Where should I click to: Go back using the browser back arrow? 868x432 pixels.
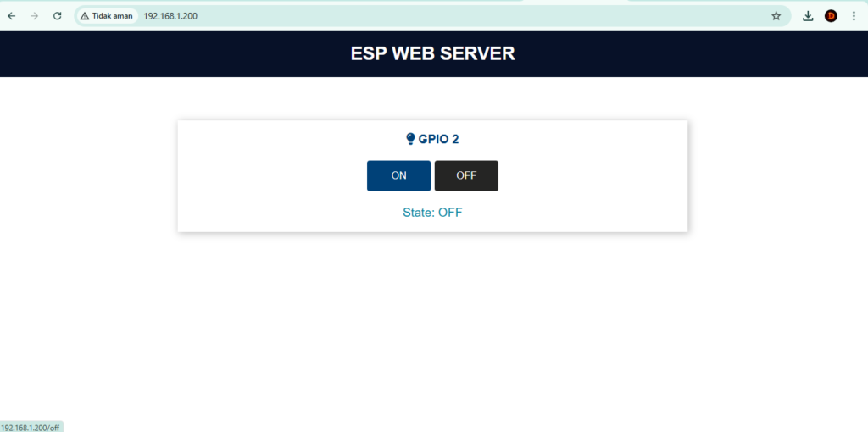[x=12, y=16]
